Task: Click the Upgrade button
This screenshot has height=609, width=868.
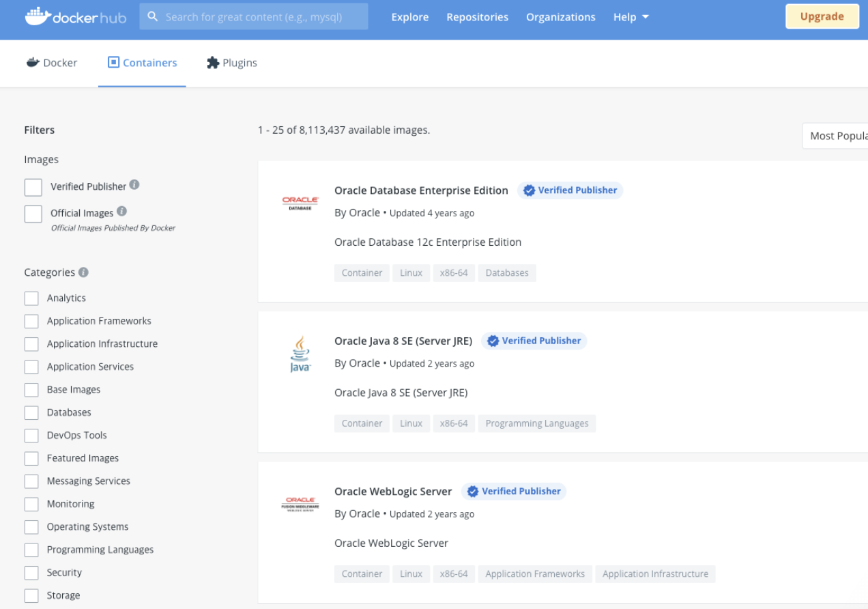Action: 822,16
